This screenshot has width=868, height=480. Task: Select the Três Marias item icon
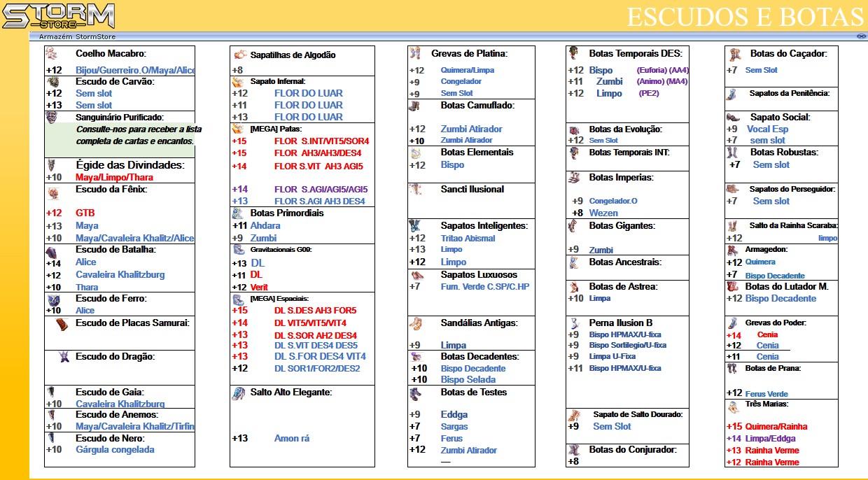[733, 407]
